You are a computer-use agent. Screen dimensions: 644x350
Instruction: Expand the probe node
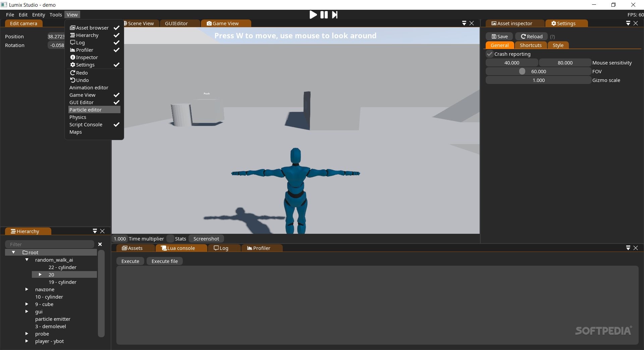[27, 334]
